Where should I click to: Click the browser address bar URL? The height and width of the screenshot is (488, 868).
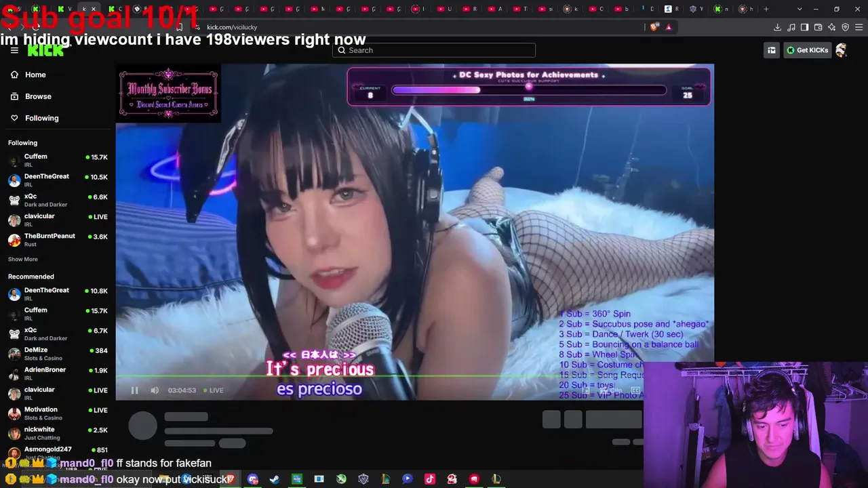click(x=232, y=27)
